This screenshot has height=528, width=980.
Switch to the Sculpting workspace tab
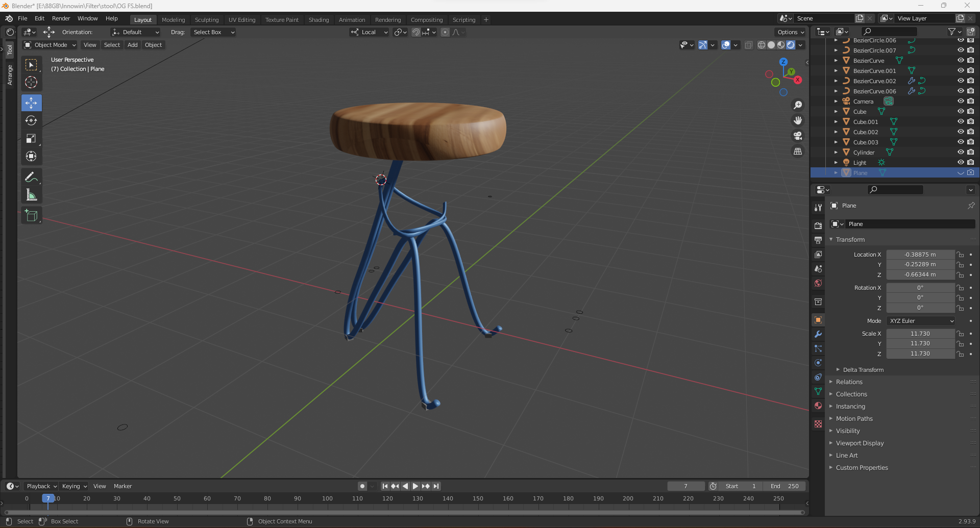point(207,20)
